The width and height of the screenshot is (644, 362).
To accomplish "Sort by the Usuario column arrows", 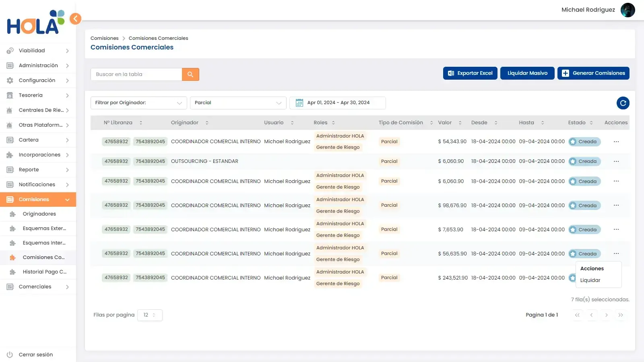I will point(292,123).
